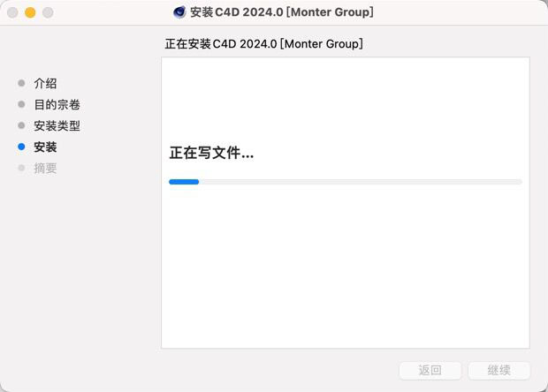Click the grayed-out close window button
The width and height of the screenshot is (548, 392).
click(12, 12)
